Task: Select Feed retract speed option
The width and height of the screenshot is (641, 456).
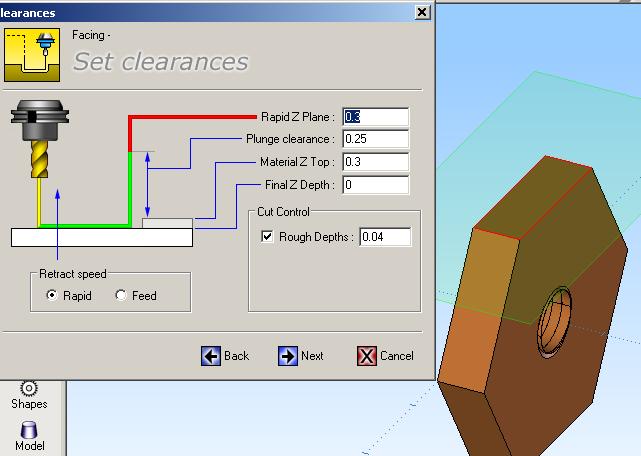Action: [121, 295]
